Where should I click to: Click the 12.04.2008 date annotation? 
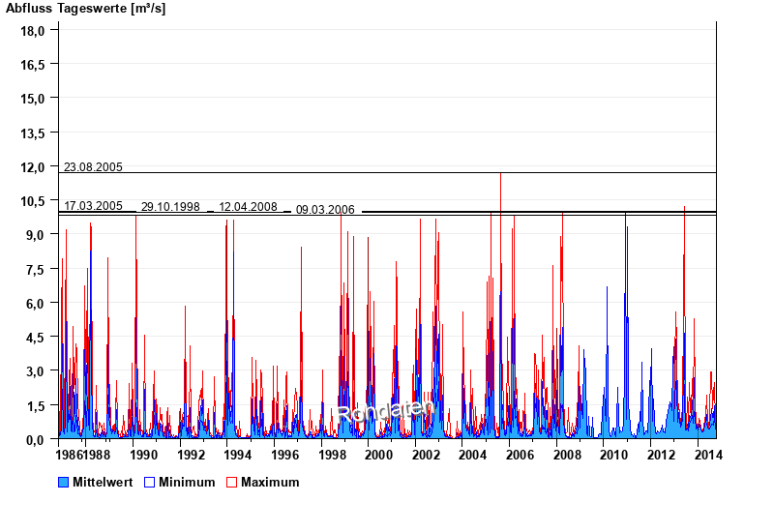coord(248,207)
